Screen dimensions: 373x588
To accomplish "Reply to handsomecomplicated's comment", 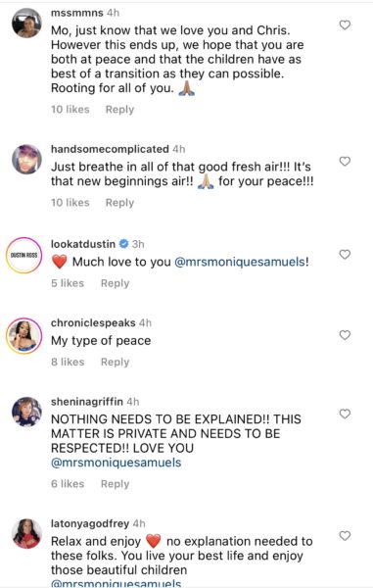I will [119, 203].
